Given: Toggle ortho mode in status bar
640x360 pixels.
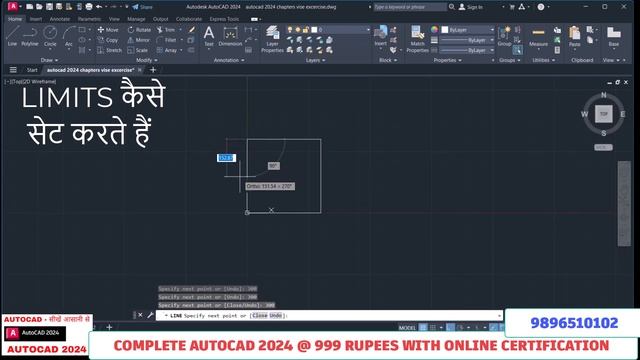Looking at the screenshot, I should (x=450, y=327).
